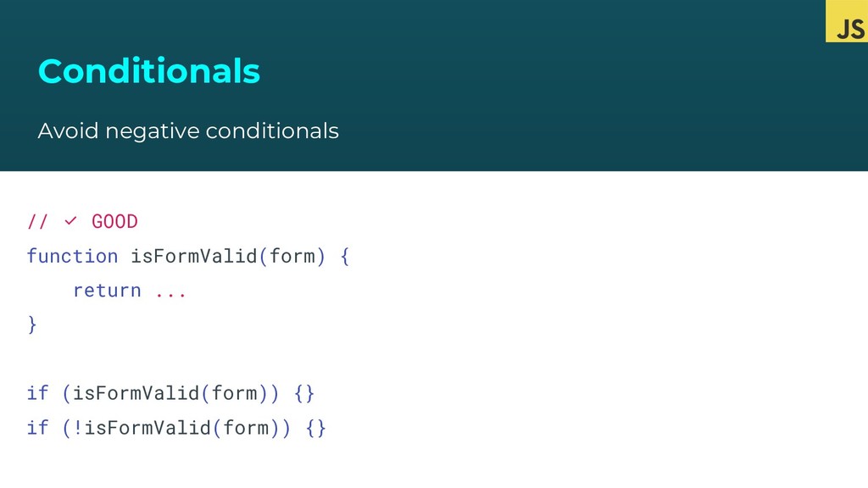
Task: Click 'isFormValid' in the negated if statement
Action: (147, 428)
